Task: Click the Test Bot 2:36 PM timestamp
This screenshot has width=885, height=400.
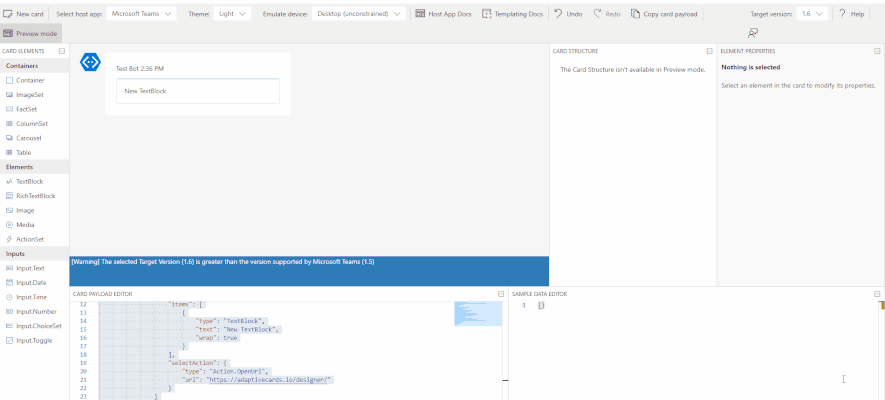Action: (140, 68)
